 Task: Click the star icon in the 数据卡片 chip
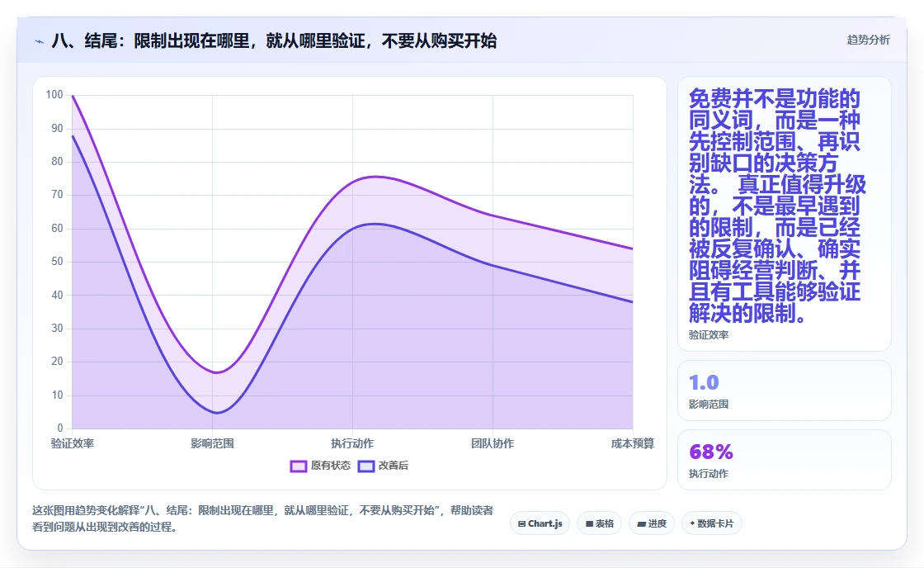pyautogui.click(x=692, y=523)
